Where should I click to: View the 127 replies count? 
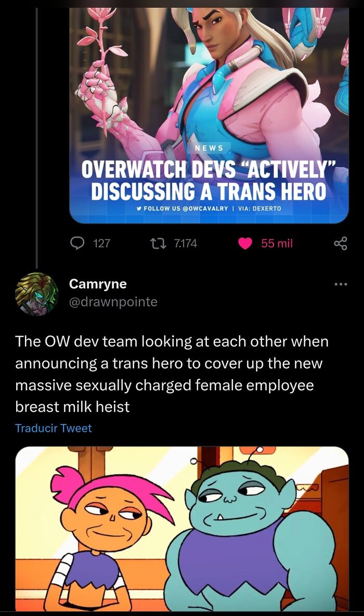[x=102, y=243]
